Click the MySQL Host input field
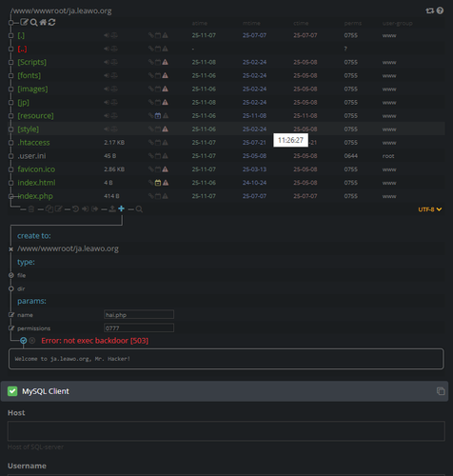Viewport: 453px width, 476px height. pos(226,431)
